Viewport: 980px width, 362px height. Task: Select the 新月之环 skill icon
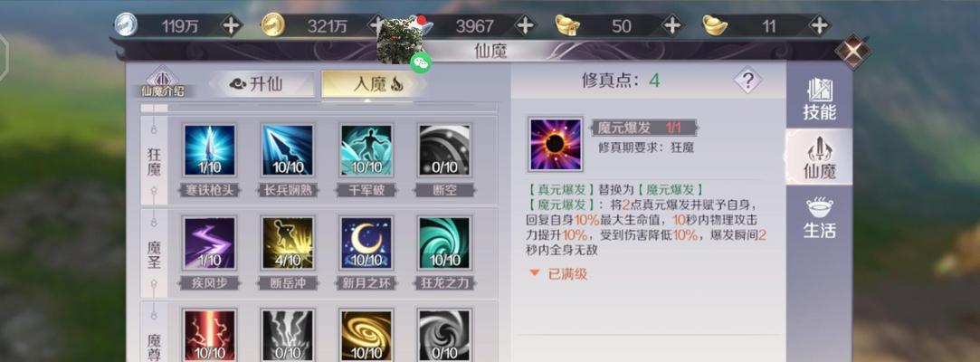point(366,243)
